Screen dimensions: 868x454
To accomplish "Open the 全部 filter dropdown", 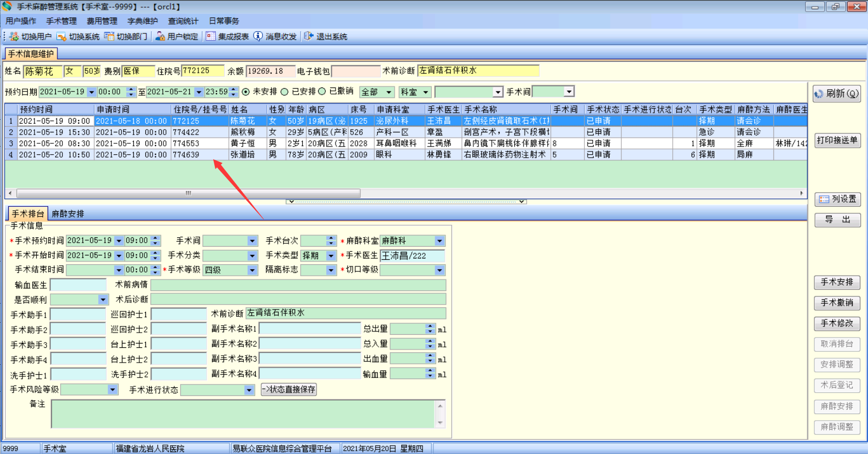I will [x=389, y=92].
